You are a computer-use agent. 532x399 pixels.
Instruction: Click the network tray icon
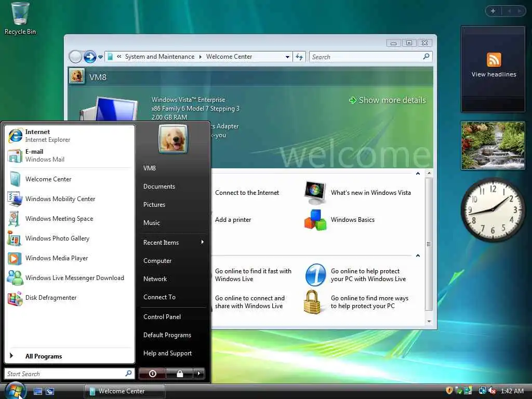482,391
